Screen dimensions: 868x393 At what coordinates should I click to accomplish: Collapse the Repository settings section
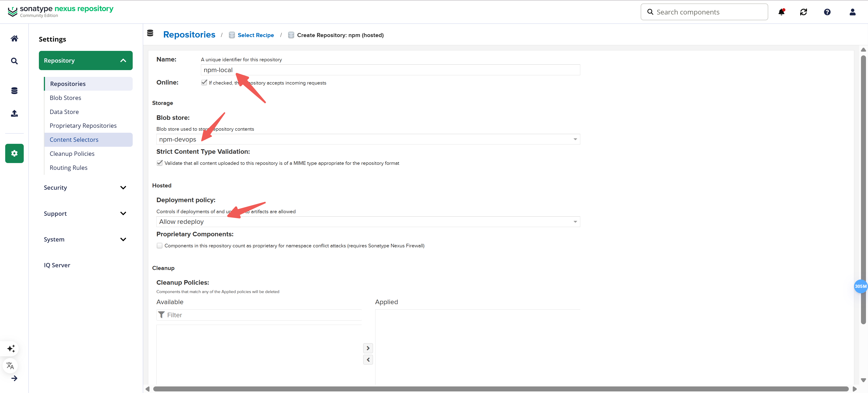click(x=86, y=61)
